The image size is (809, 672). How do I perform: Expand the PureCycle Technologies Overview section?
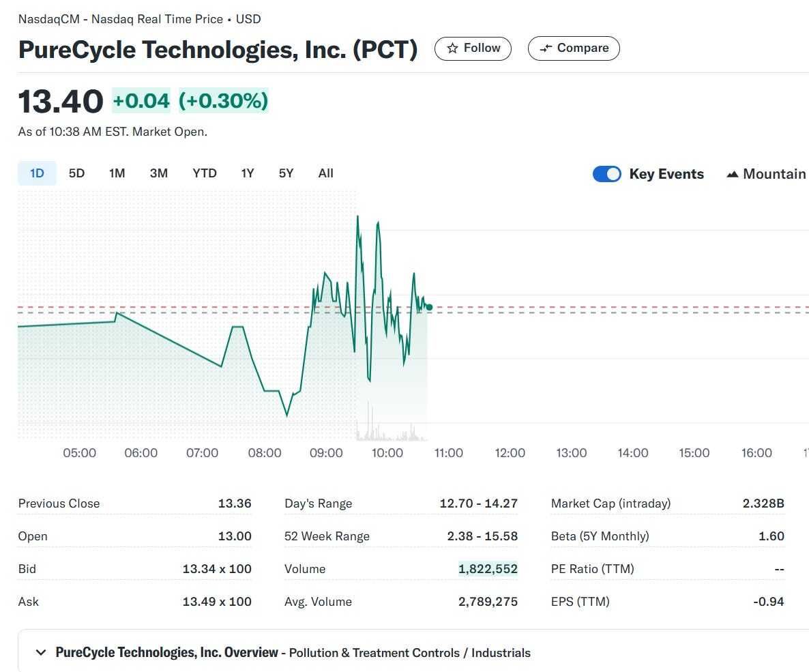(x=42, y=652)
